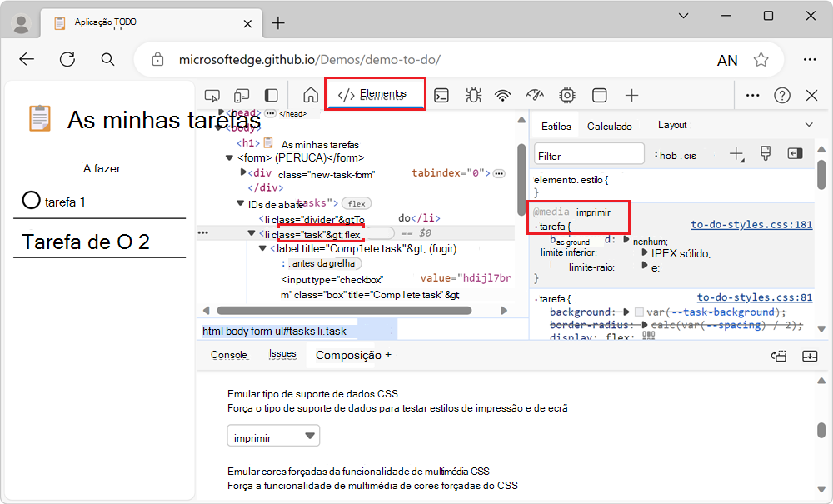
Task: Switch to the Layout tab
Action: pos(672,125)
